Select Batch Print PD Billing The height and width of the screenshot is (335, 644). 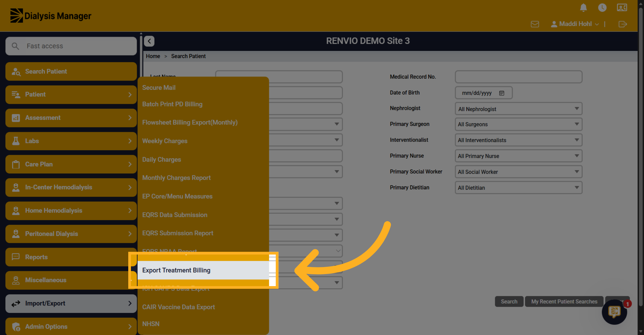[172, 104]
